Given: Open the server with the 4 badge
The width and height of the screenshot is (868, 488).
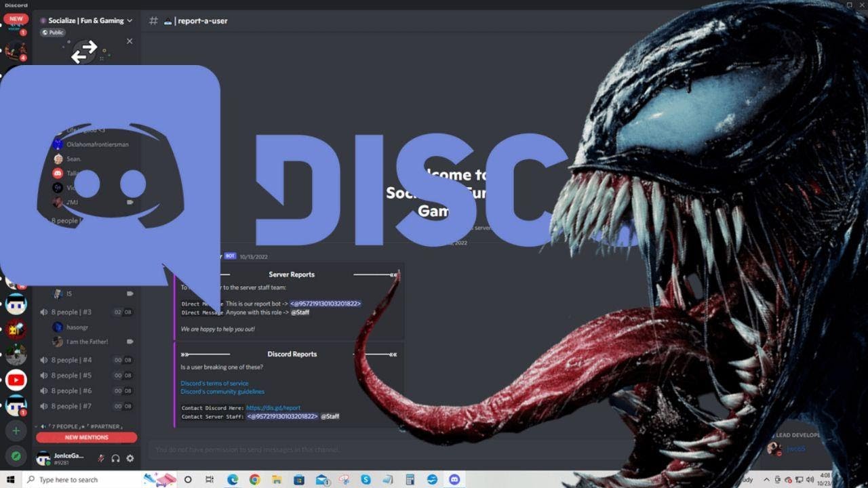Looking at the screenshot, I should pyautogui.click(x=16, y=51).
